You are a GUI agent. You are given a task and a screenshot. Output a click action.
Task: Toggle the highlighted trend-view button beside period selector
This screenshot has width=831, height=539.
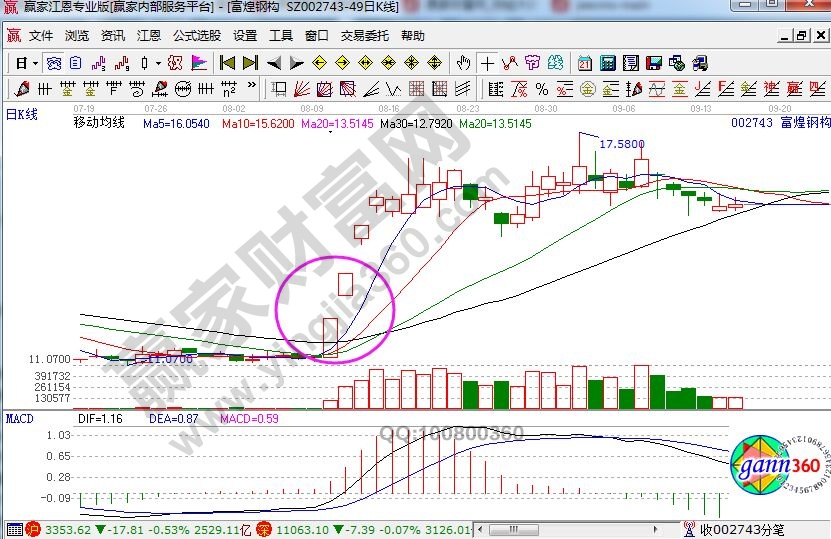point(54,63)
